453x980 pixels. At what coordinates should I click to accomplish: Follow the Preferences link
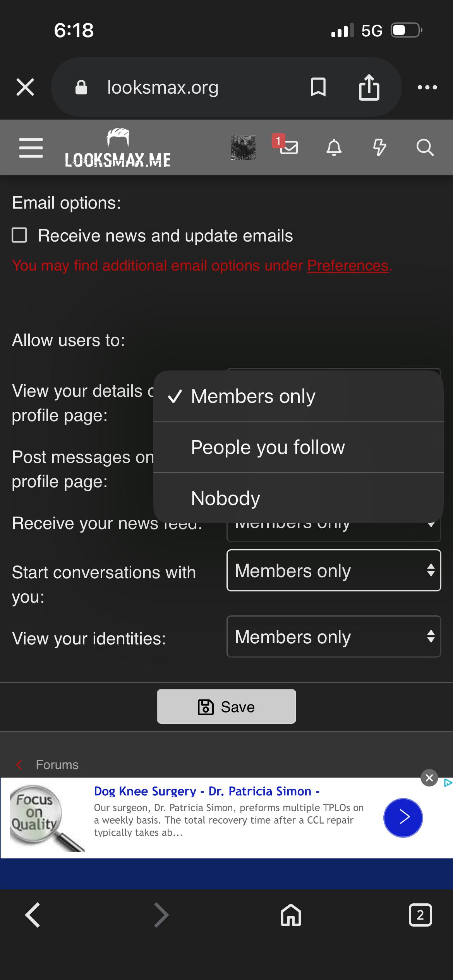pyautogui.click(x=347, y=266)
